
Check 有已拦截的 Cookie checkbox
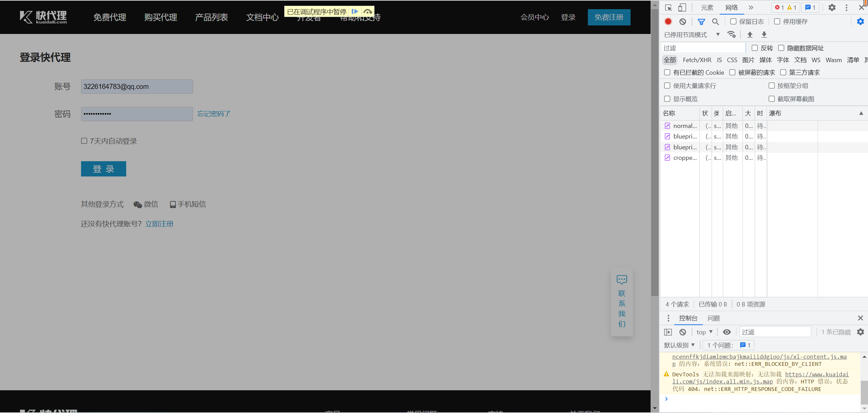667,72
